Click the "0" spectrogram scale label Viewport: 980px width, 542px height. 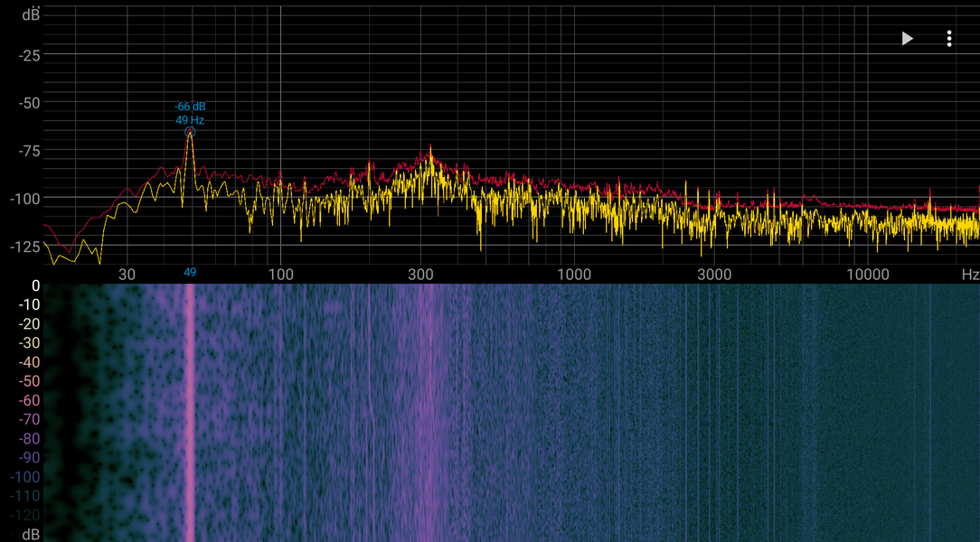coord(35,286)
